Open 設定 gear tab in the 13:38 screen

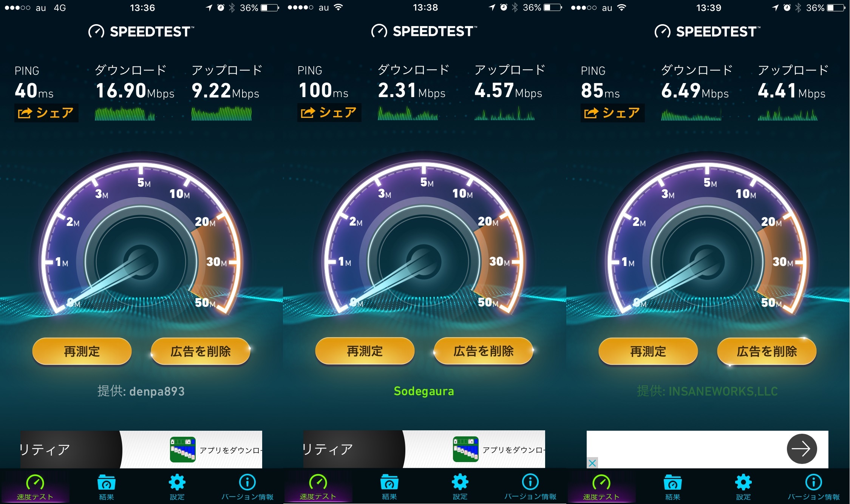click(x=460, y=487)
